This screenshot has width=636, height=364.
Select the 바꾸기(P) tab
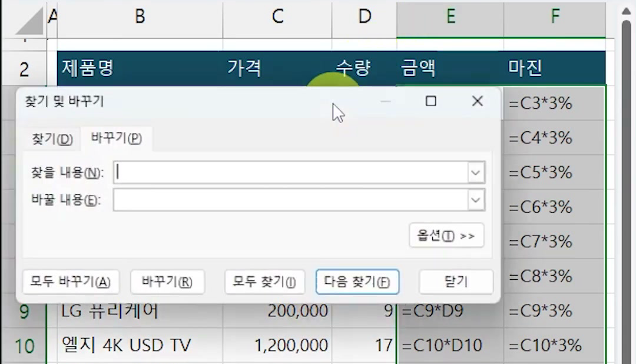click(117, 138)
